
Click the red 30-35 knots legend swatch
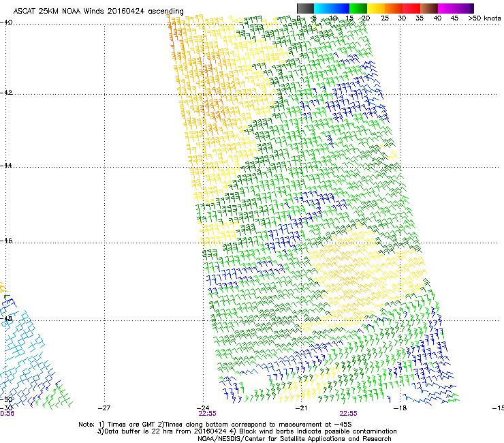411,8
